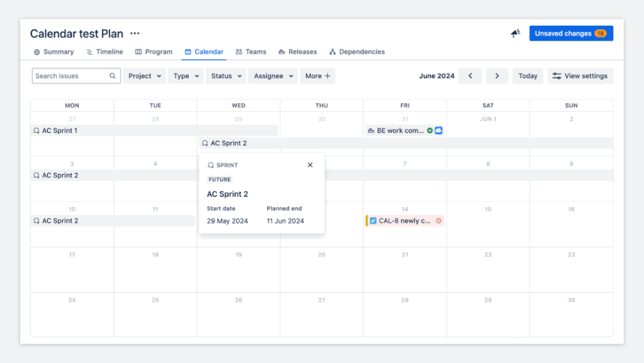
Task: Open the Assignee filter dropdown
Action: click(273, 76)
